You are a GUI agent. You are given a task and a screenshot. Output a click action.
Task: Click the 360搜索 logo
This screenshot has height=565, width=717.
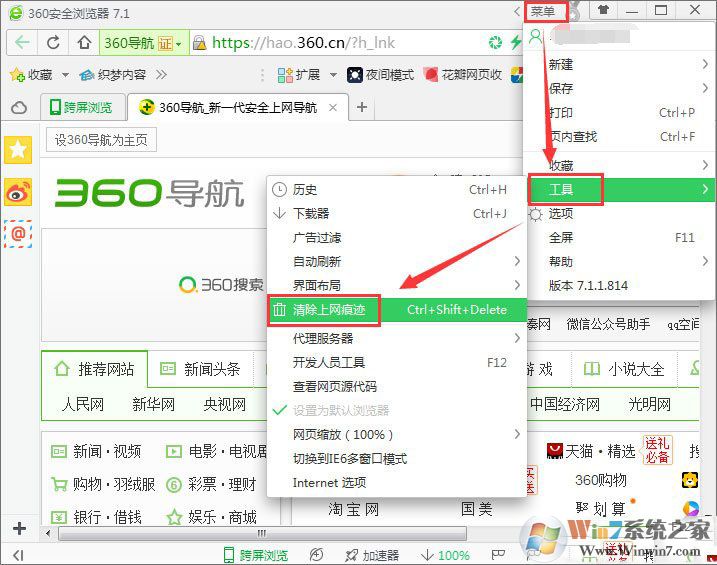coord(221,285)
